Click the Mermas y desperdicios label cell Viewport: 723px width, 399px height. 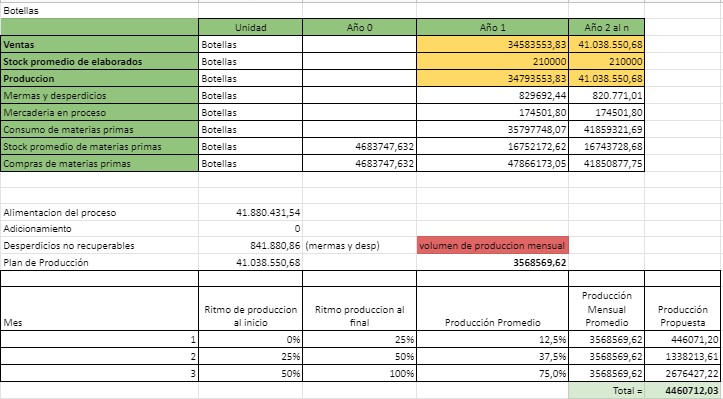pos(99,95)
